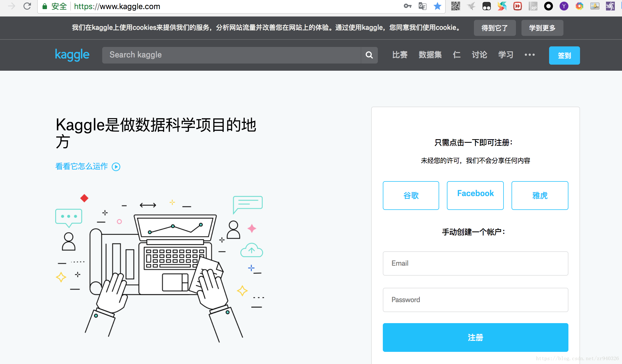The image size is (622, 364).
Task: Open the Google Translate icon in address bar
Action: [x=422, y=6]
